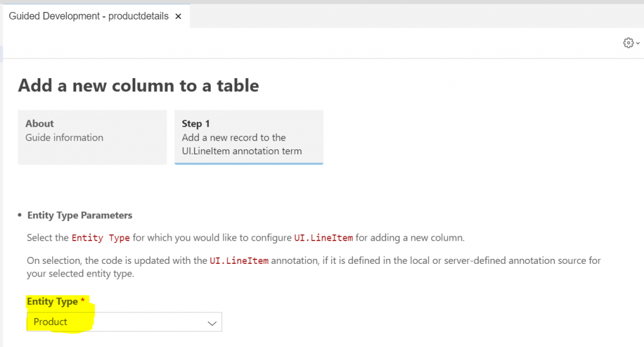Click the 'Add a new column to a table' heading
The image size is (644, 347).
point(138,86)
